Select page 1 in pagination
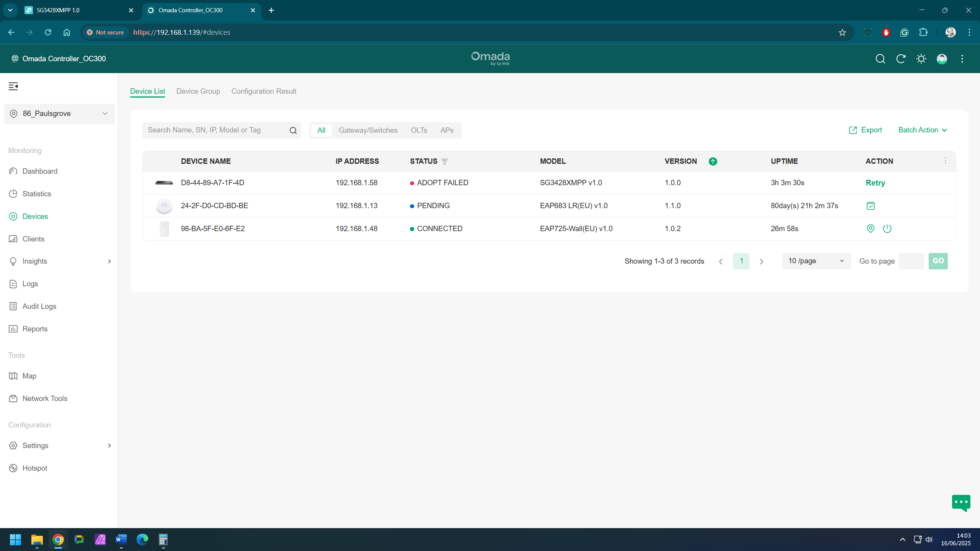The width and height of the screenshot is (980, 551). 741,261
